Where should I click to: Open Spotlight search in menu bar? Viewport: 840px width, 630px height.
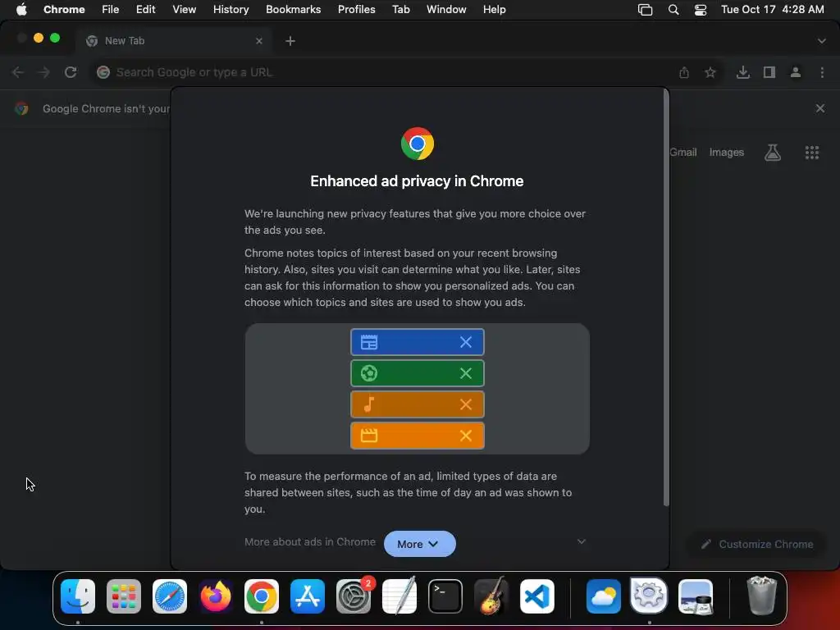click(673, 10)
